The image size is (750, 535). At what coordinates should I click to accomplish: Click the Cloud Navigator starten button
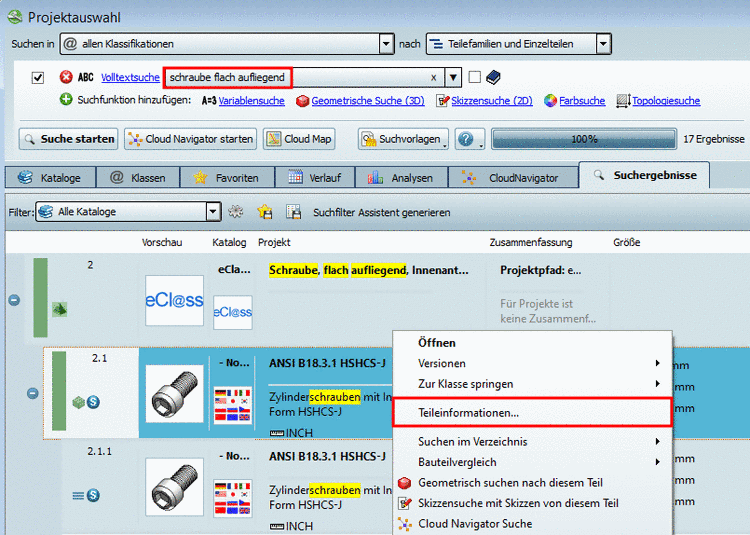click(x=190, y=139)
